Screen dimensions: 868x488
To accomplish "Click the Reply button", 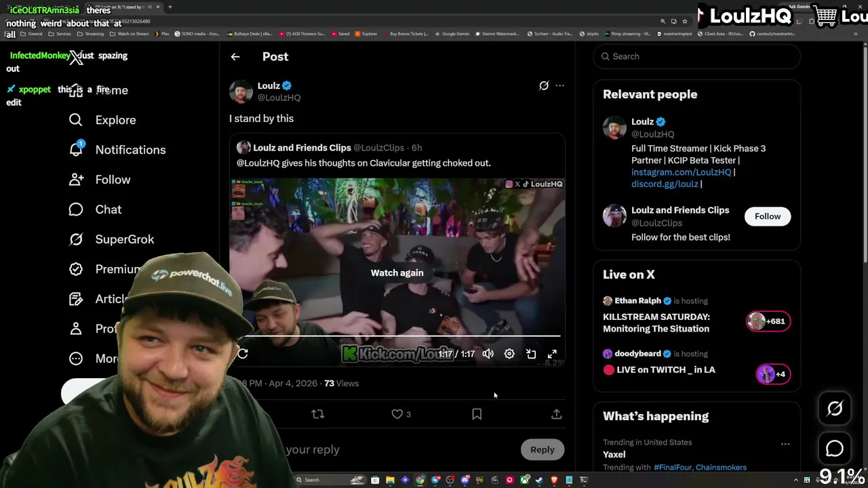I will (x=542, y=449).
